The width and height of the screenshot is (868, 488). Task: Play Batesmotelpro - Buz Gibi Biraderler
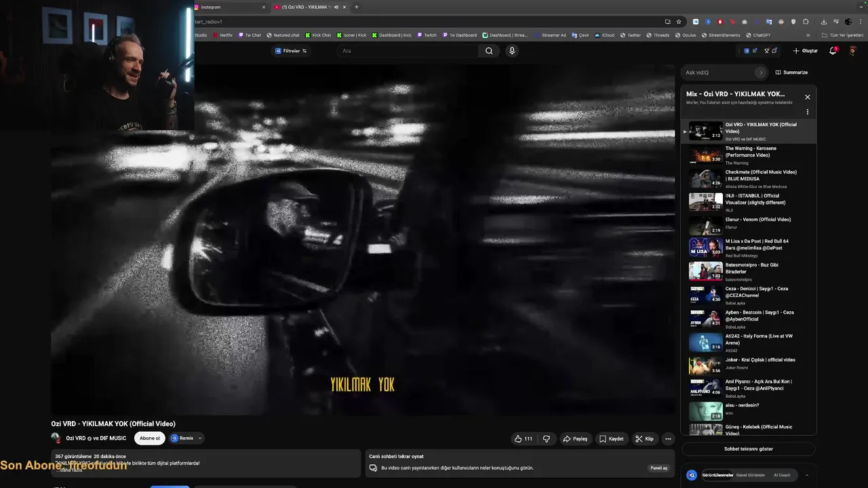tap(749, 272)
